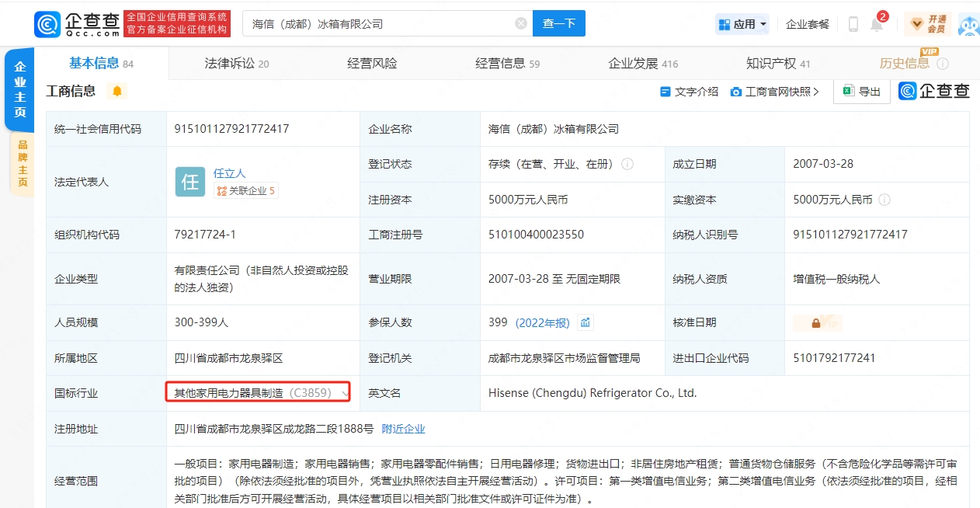Viewport: 980px width, 508px height.
Task: Click 进出口企业代码 5101792177241
Action: click(x=834, y=358)
